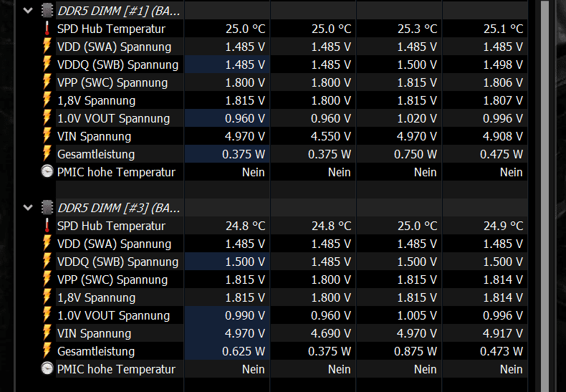566x392 pixels.
Task: Click the clock icon of DIMM #1 PMIC hohe Temperatur
Action: pos(47,172)
